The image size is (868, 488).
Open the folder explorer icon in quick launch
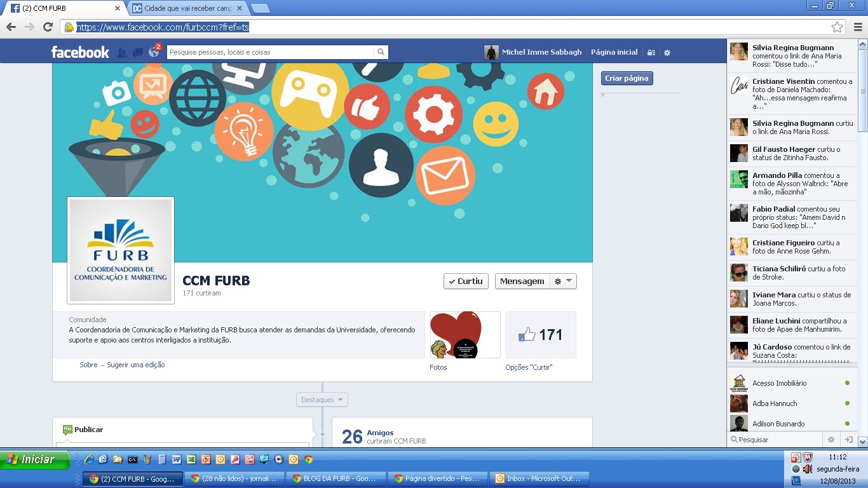[x=118, y=459]
